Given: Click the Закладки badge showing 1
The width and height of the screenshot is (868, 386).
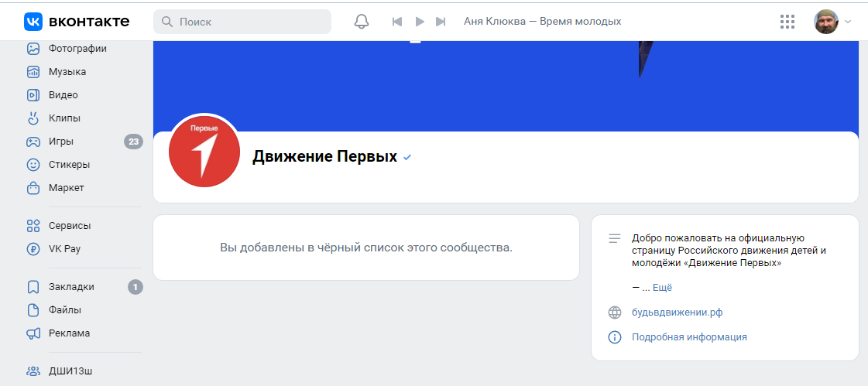Looking at the screenshot, I should coord(136,287).
